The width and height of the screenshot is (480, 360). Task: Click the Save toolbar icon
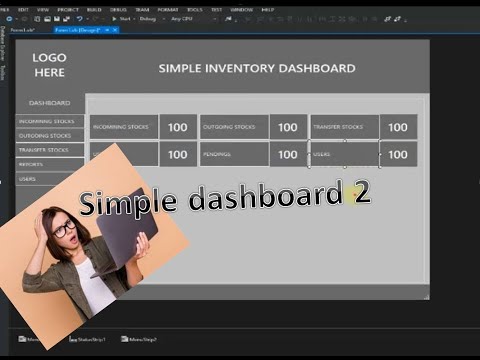[57, 19]
